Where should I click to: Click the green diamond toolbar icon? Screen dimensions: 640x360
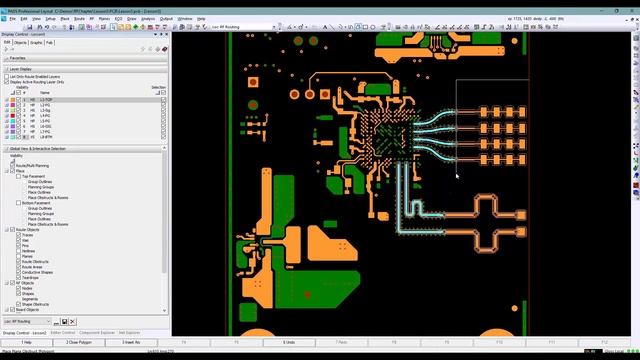pyautogui.click(x=136, y=27)
